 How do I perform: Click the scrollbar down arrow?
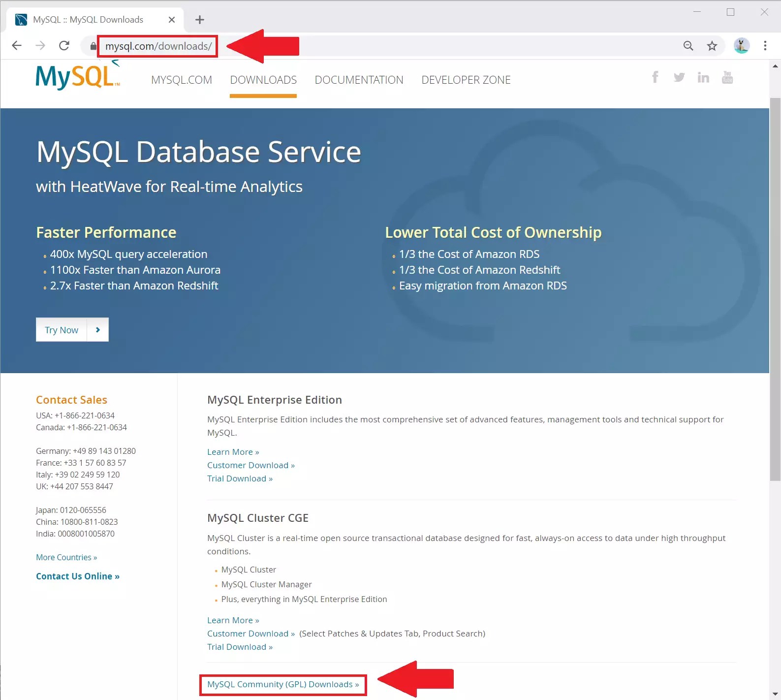(x=775, y=694)
